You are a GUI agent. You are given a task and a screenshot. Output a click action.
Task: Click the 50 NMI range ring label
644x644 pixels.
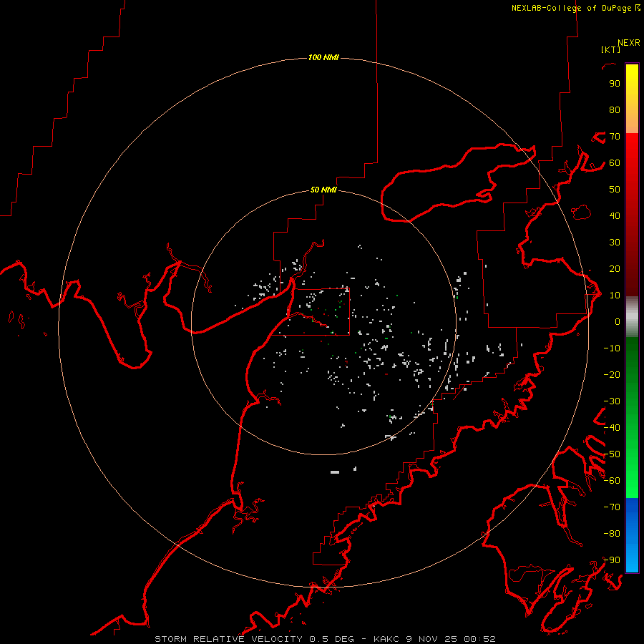(x=323, y=190)
